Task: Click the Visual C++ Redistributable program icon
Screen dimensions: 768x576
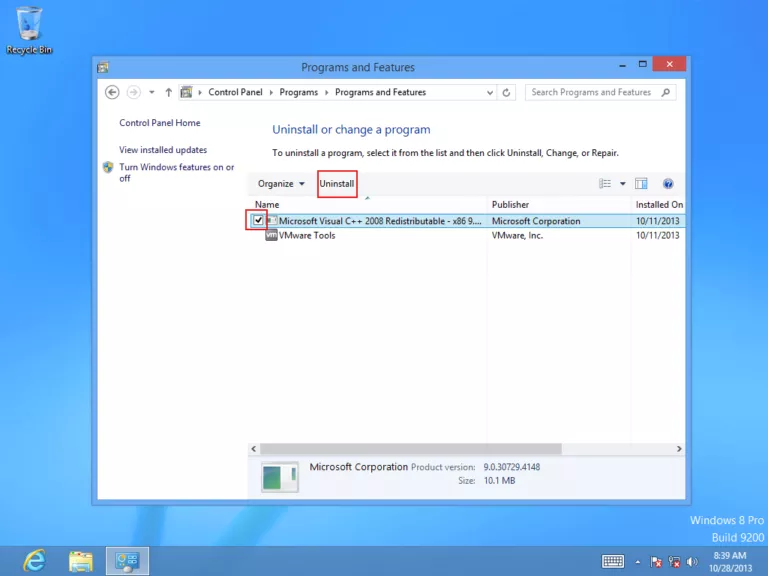Action: tap(272, 221)
